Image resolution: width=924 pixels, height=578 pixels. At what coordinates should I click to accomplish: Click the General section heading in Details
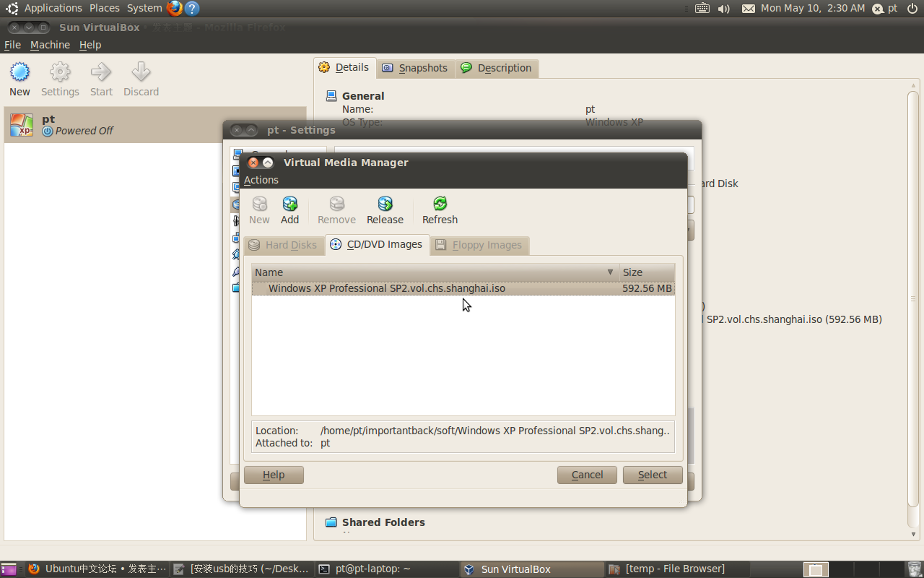click(x=363, y=95)
